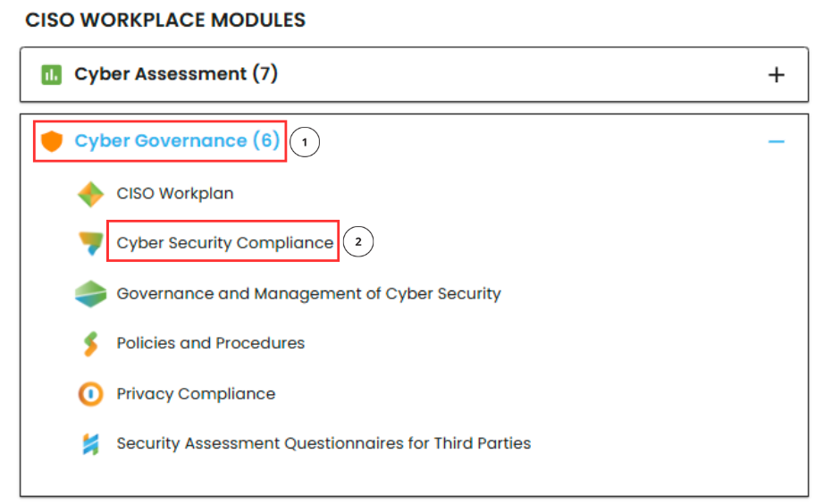Click the green Cyber Assessment chart icon
The image size is (815, 504).
51,74
